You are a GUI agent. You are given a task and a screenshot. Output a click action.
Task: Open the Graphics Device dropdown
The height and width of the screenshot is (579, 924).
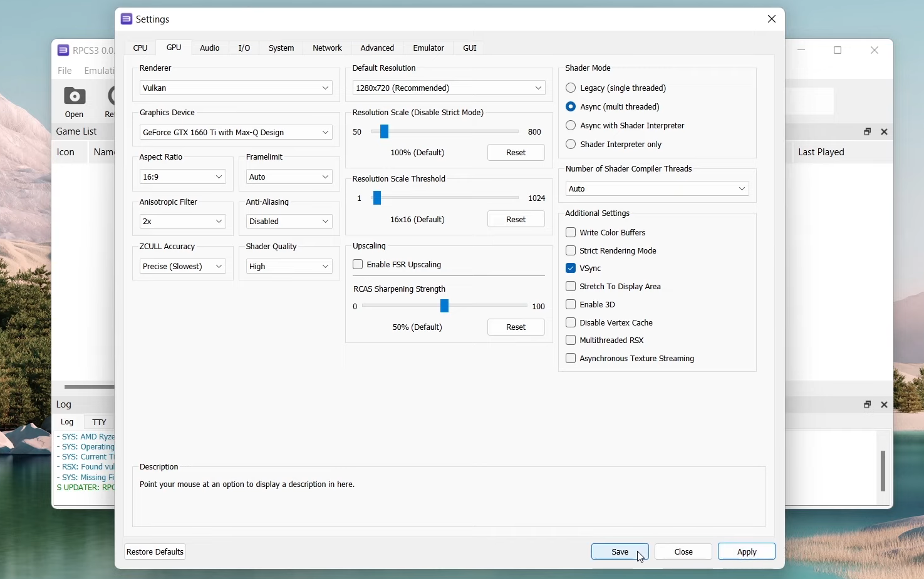click(x=236, y=133)
